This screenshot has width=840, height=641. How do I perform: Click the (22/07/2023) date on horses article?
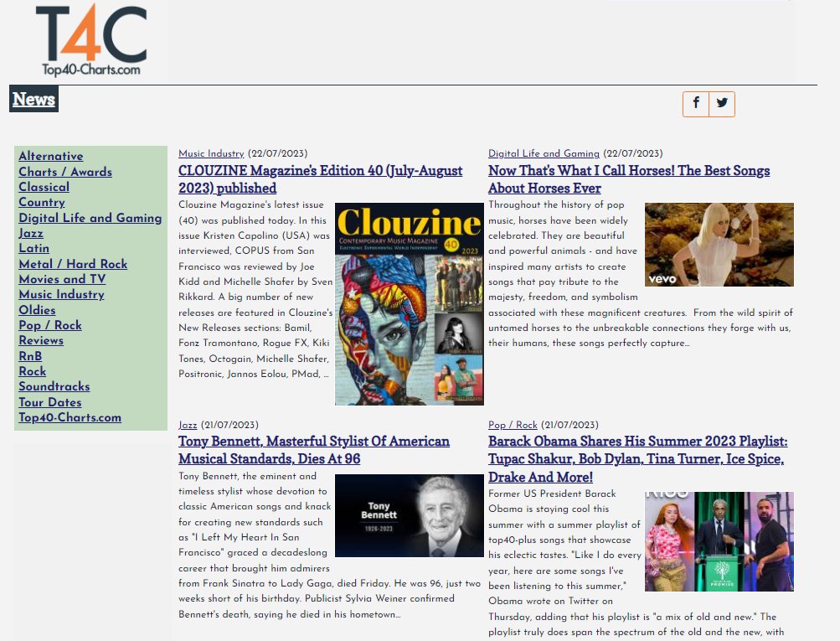tap(632, 153)
